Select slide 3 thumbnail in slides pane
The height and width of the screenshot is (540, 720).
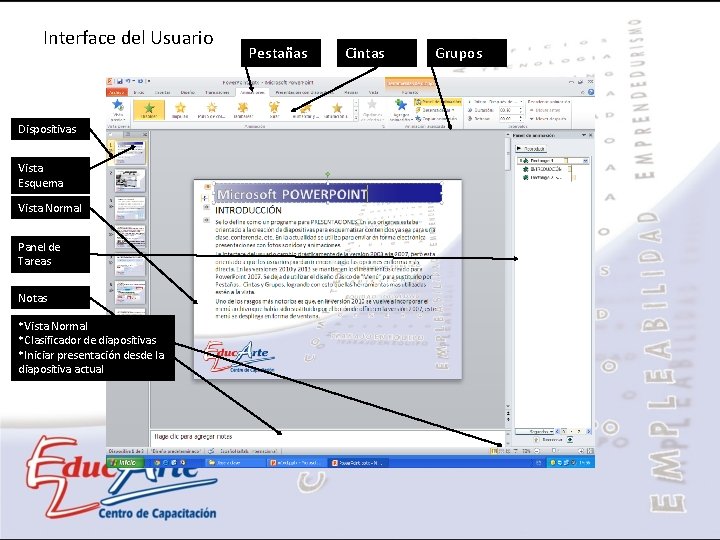pyautogui.click(x=130, y=208)
